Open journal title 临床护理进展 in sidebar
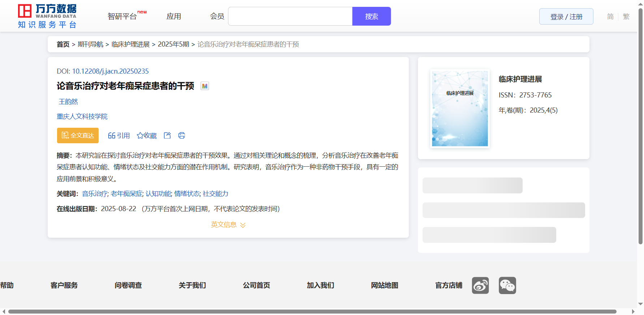Image resolution: width=644 pixels, height=315 pixels. click(520, 79)
